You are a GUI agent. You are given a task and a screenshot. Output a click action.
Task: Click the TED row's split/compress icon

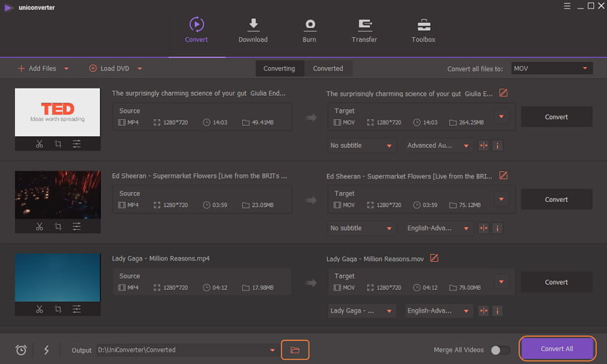pos(484,146)
